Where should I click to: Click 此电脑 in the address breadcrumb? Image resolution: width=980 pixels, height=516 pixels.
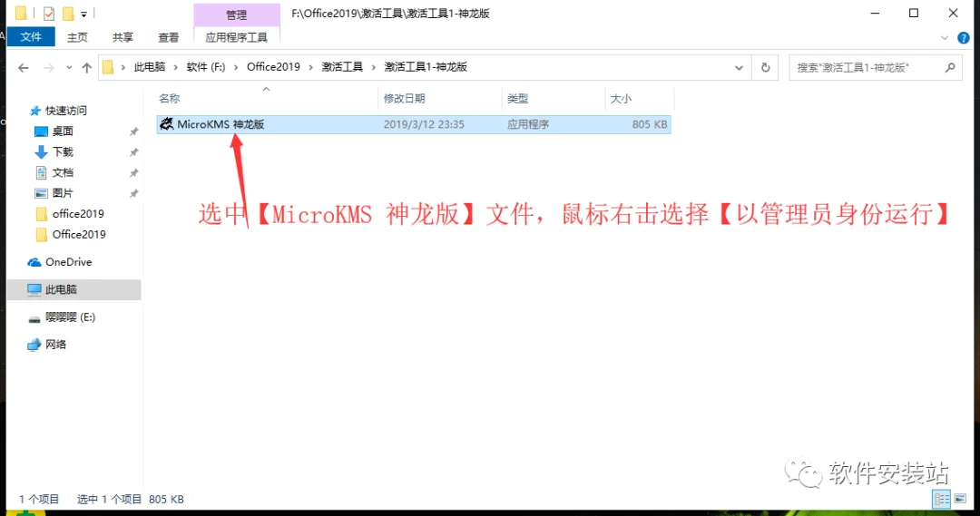(150, 67)
